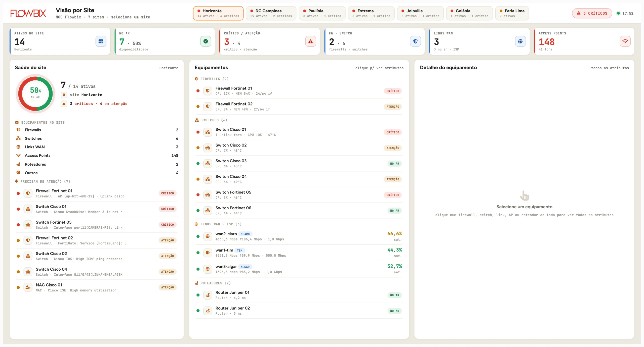Screen dimensions: 644x347
Task: Click the switch icon beside Switch Cisco 01 in Equipamentos
Action: pyautogui.click(x=208, y=132)
